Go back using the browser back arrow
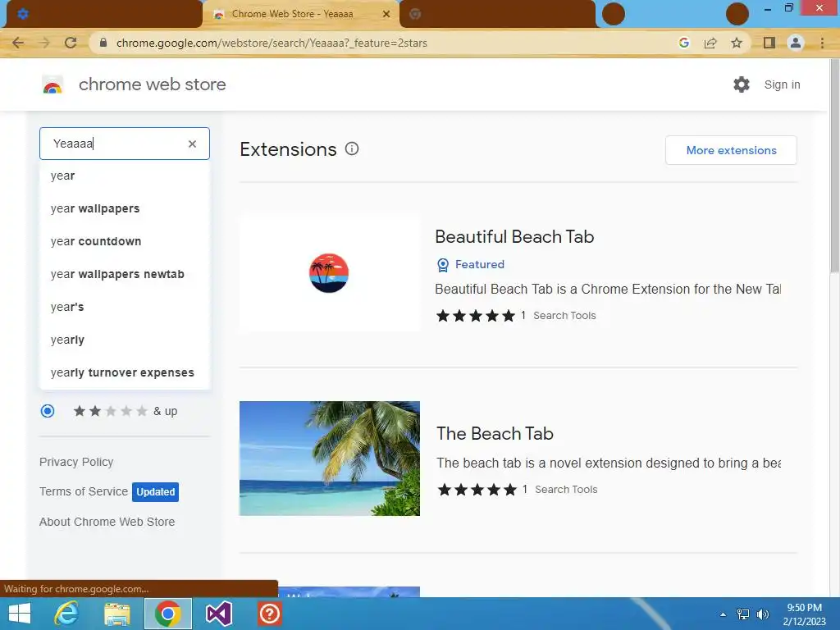Viewport: 840px width, 630px height. (x=18, y=43)
